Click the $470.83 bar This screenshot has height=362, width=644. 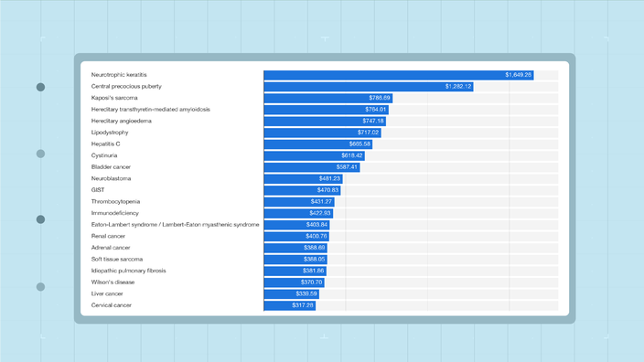click(302, 190)
